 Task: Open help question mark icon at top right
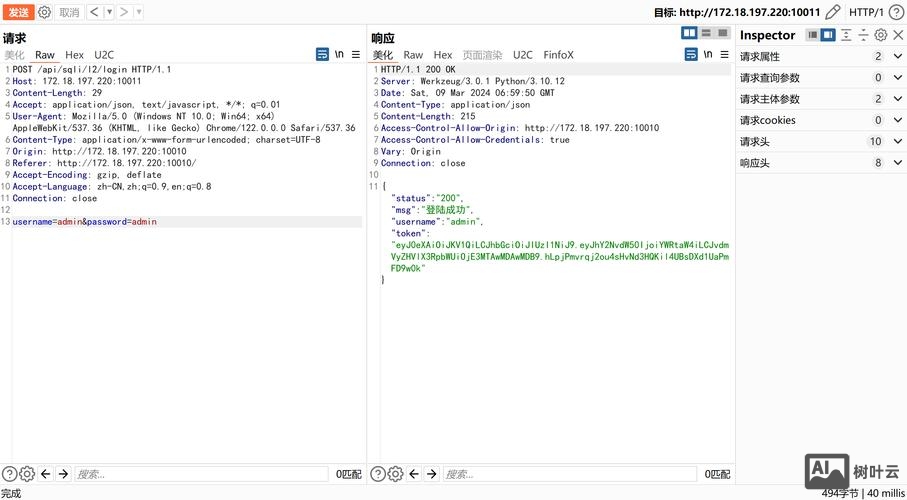point(895,12)
